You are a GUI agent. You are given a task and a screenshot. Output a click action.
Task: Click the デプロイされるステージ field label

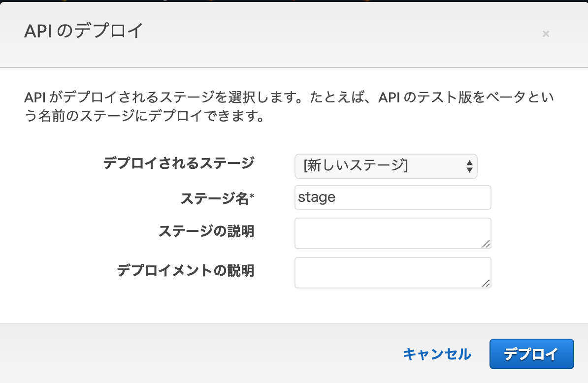(x=179, y=163)
